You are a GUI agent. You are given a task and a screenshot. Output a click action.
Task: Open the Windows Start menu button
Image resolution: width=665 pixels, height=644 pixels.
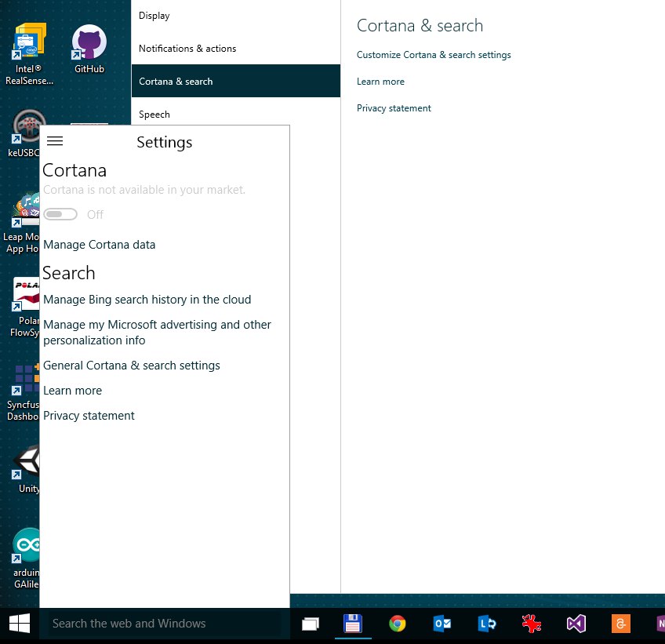tap(20, 624)
